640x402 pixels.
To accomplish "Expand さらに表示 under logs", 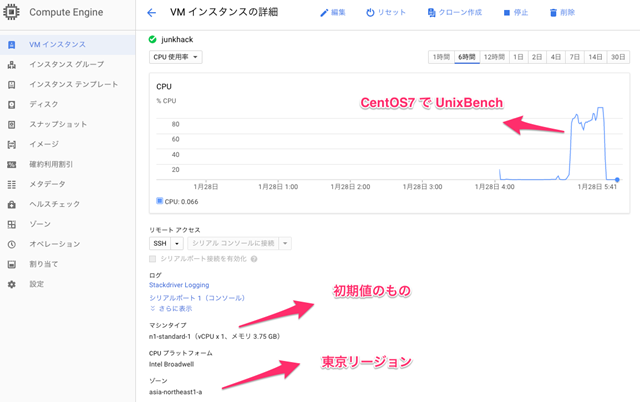I will [170, 308].
